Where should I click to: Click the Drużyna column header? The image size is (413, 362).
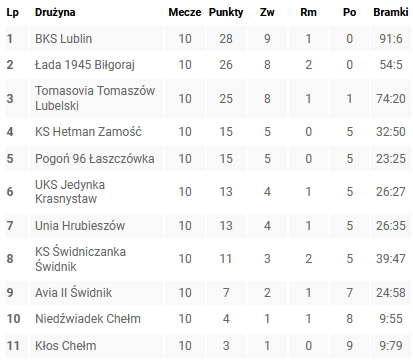[55, 13]
